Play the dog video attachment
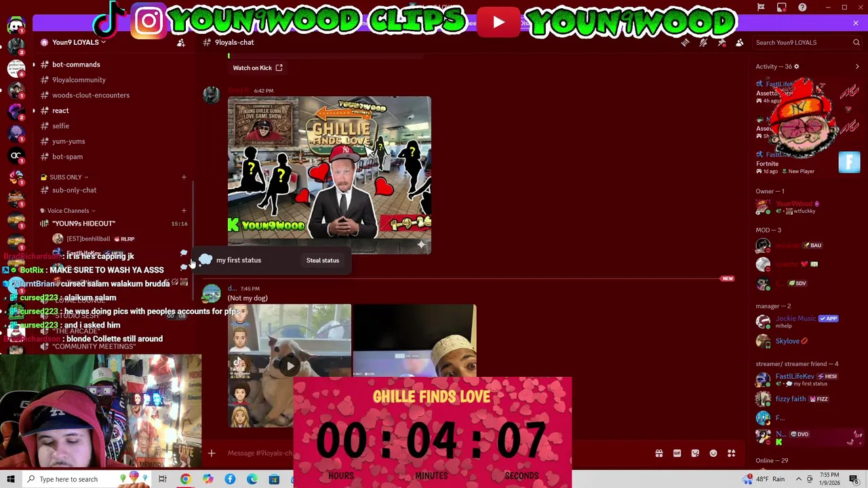This screenshot has width=868, height=488. tap(290, 366)
